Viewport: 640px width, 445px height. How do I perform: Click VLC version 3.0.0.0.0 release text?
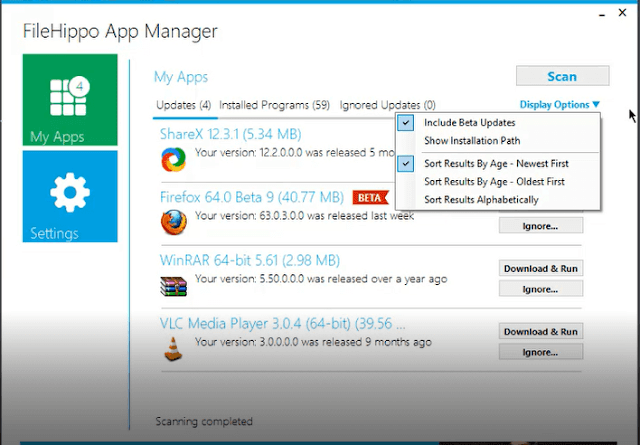point(313,342)
